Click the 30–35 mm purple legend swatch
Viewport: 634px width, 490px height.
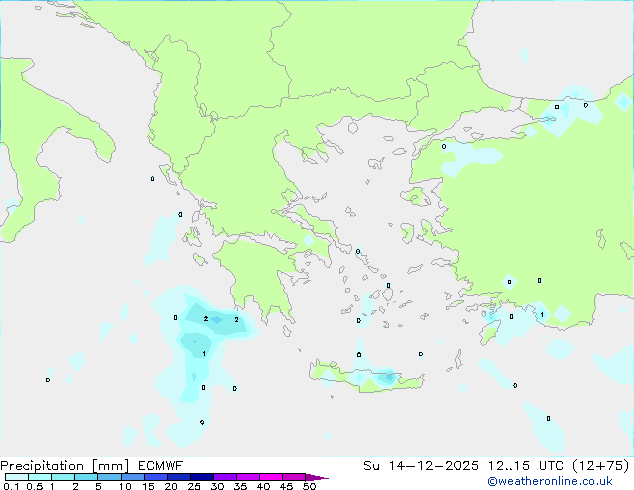tap(225, 477)
